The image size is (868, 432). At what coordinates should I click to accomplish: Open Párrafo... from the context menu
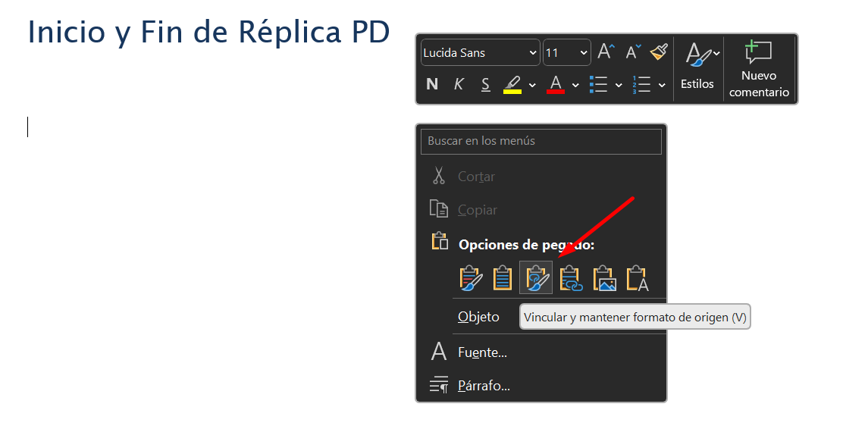tap(484, 386)
